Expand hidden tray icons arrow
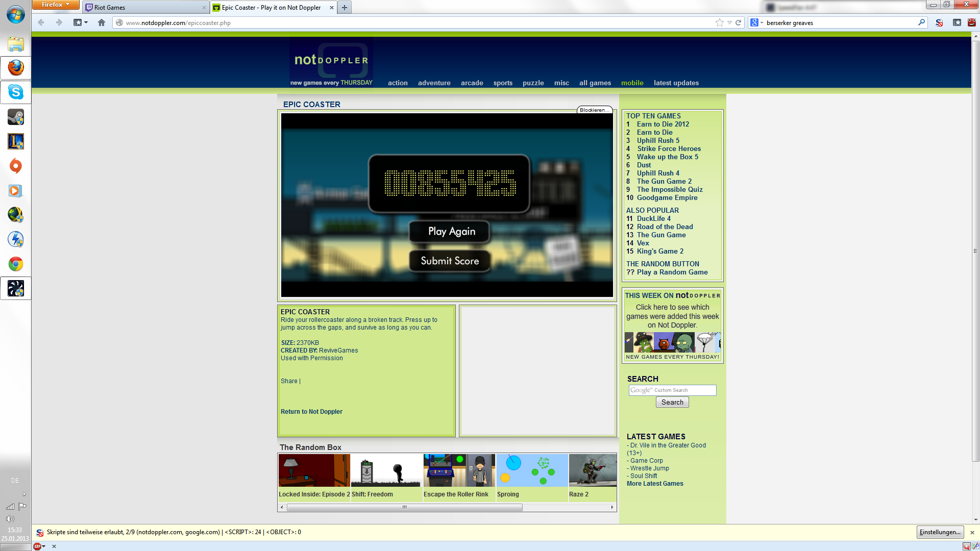980x551 pixels. [24, 494]
